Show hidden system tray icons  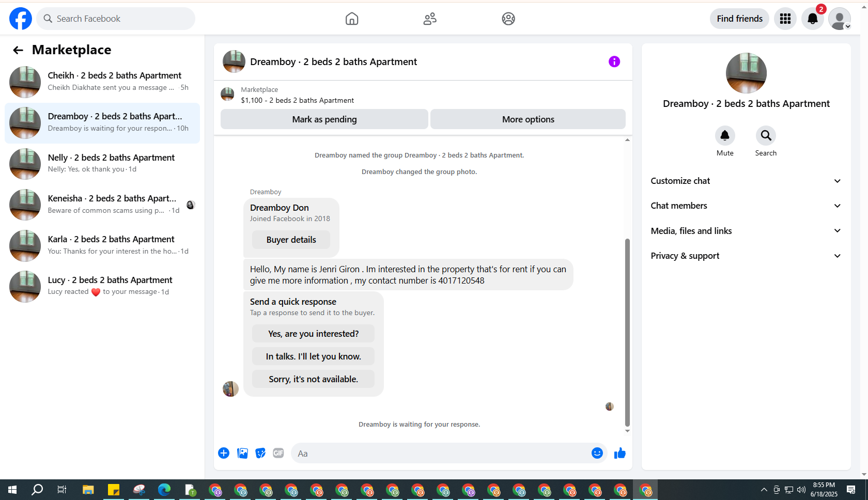tap(764, 490)
